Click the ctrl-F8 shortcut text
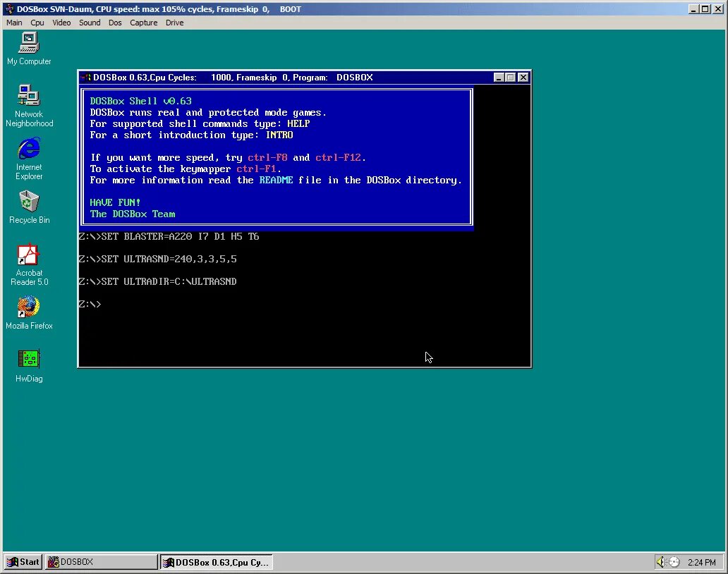 (x=267, y=157)
